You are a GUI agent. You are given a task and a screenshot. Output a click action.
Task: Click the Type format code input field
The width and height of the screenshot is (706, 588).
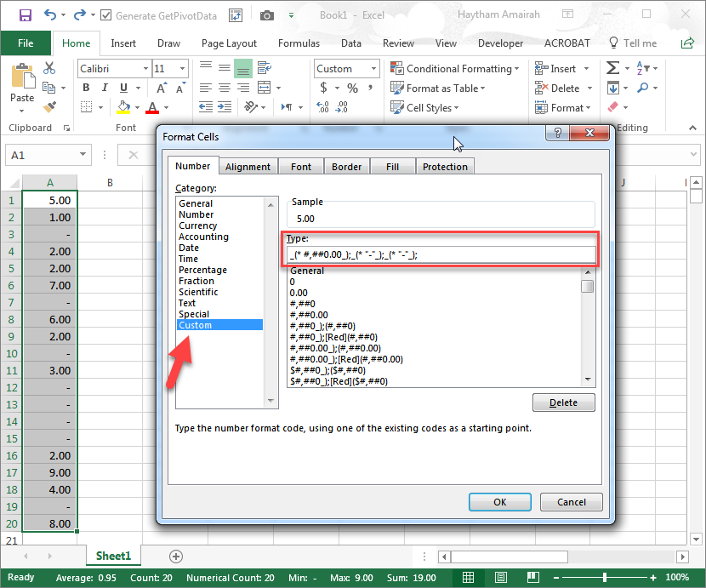pos(441,254)
